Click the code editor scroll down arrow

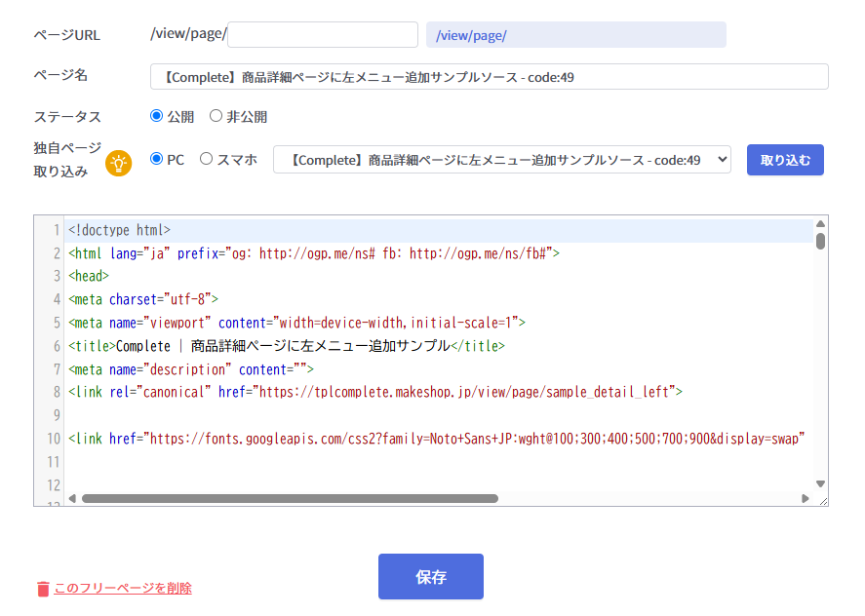[x=820, y=483]
